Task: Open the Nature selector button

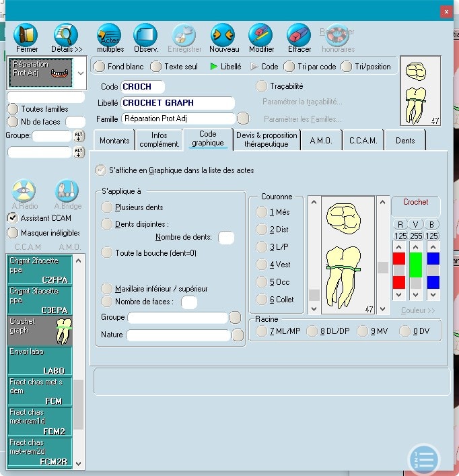Action: point(238,335)
